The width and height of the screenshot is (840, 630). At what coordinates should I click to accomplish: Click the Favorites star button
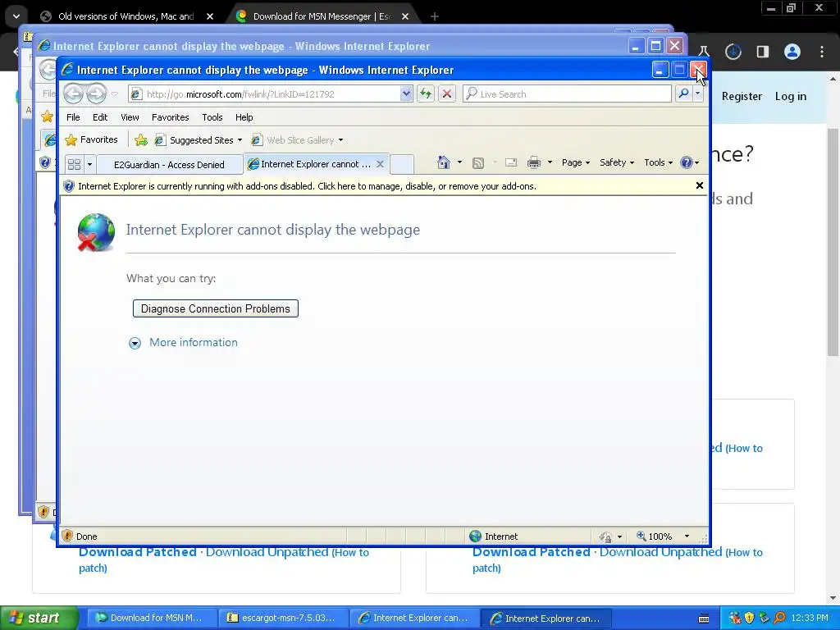[x=91, y=139]
